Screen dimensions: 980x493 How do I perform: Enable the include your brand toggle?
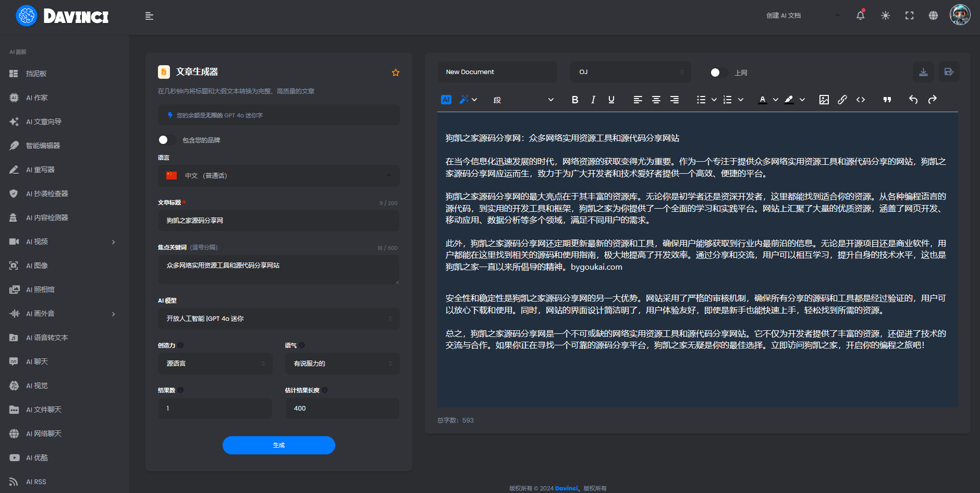click(167, 140)
